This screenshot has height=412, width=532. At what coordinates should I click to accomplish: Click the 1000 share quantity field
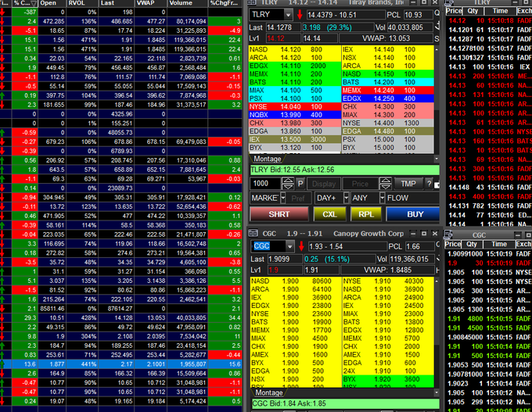coord(264,183)
